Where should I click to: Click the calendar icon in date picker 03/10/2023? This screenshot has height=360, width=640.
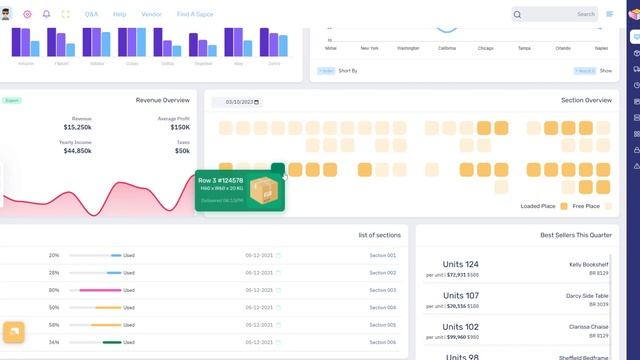[x=256, y=102]
